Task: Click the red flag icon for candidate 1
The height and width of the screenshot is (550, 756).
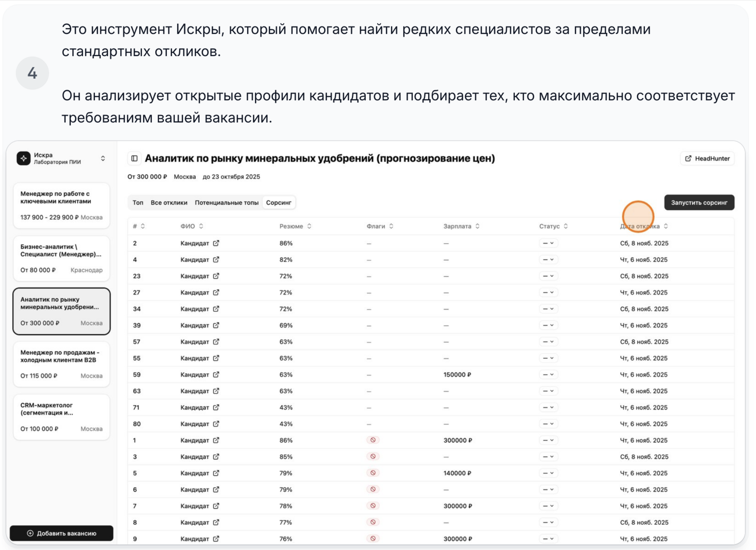Action: [373, 440]
